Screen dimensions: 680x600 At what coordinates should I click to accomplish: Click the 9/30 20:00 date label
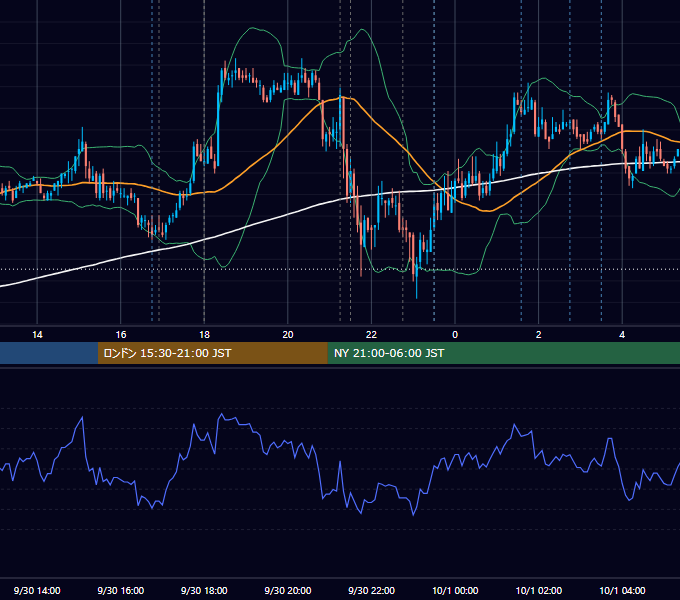click(288, 590)
